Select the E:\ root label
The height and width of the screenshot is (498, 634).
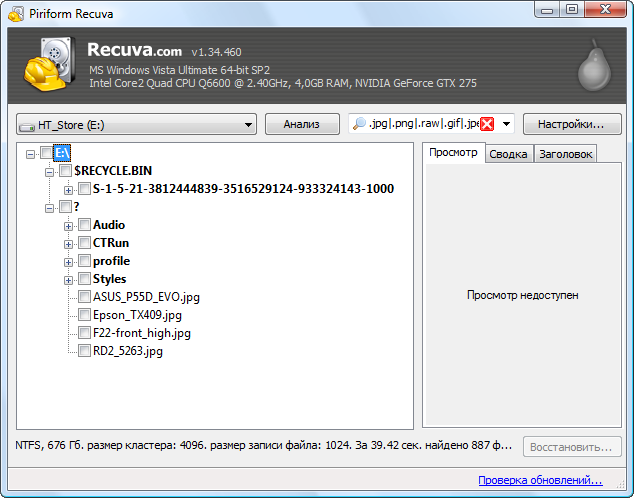(62, 153)
